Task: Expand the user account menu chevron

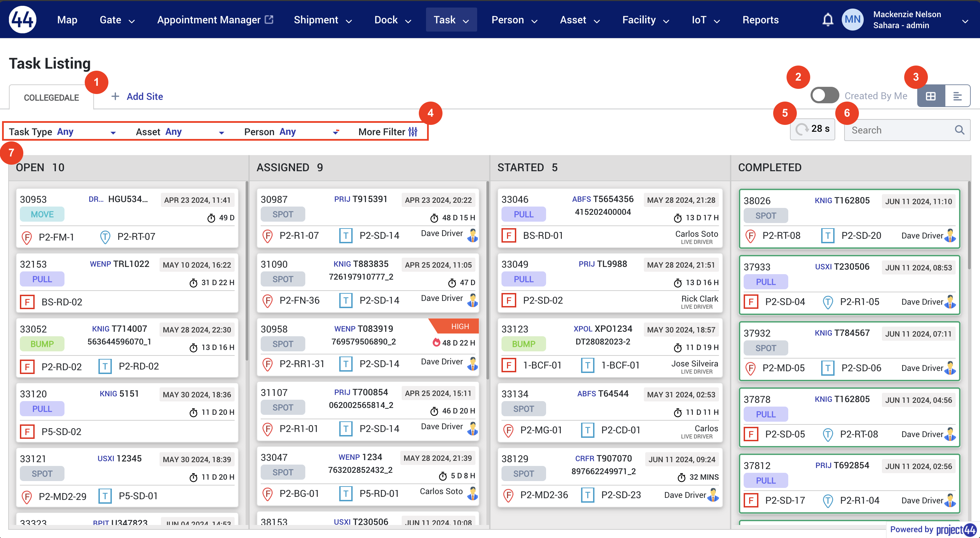Action: [x=965, y=21]
